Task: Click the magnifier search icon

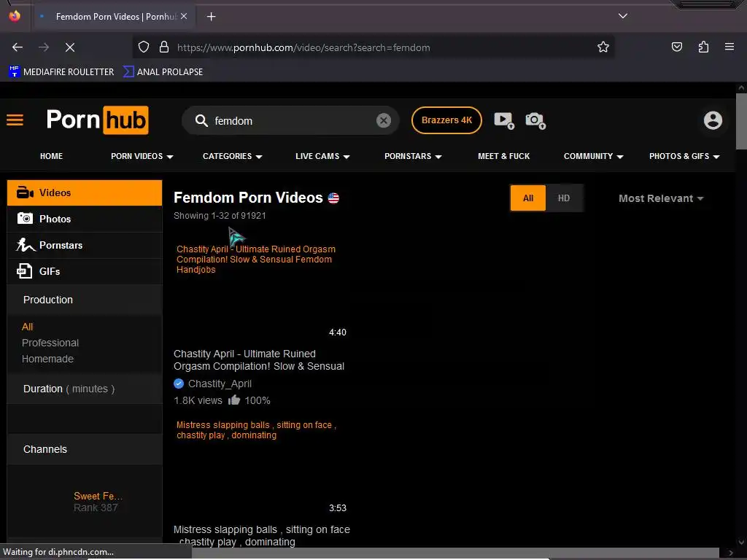Action: pyautogui.click(x=201, y=120)
